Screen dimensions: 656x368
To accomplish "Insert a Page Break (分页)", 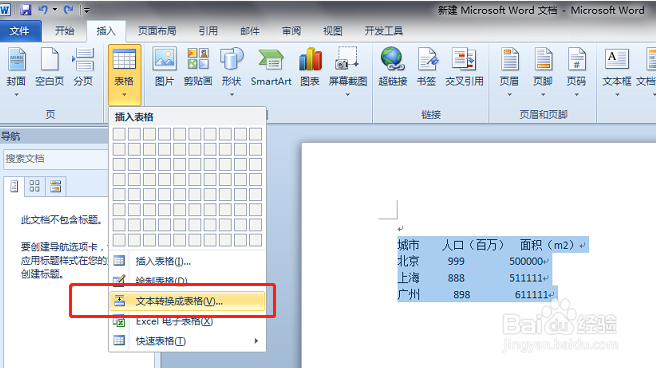I will 83,67.
